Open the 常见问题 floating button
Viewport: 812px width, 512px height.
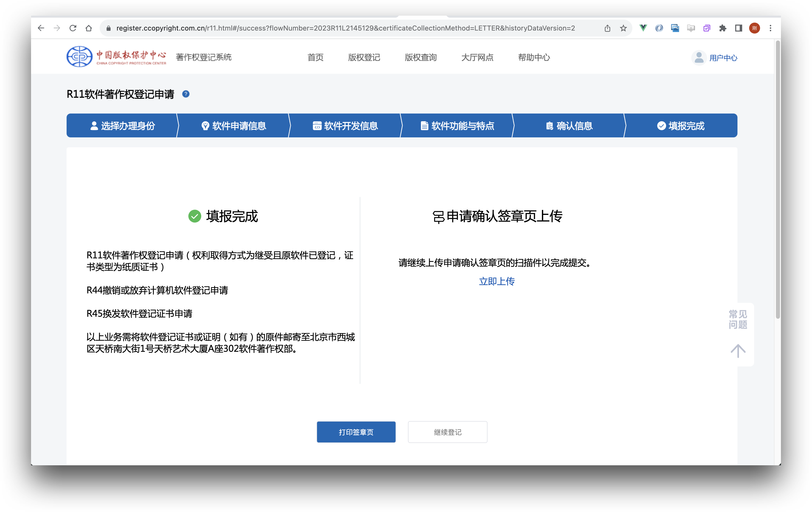click(x=738, y=319)
